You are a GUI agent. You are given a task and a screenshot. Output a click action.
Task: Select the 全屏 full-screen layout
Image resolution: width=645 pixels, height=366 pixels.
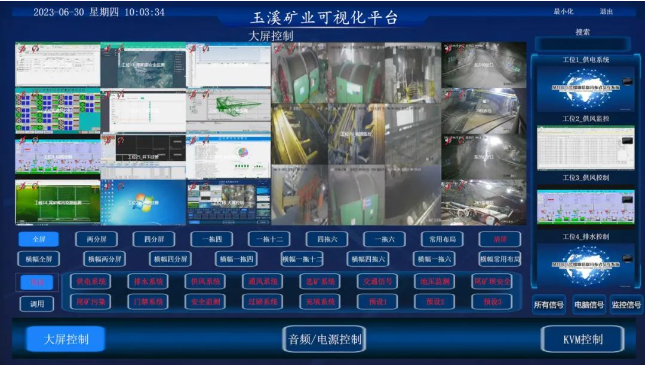tap(39, 239)
